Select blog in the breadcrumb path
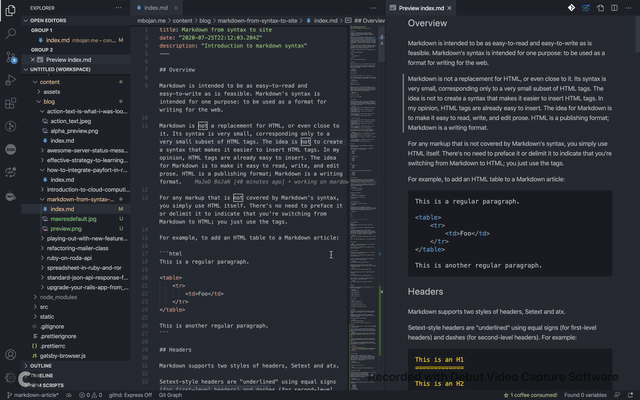Image resolution: width=640 pixels, height=400 pixels. (x=205, y=20)
